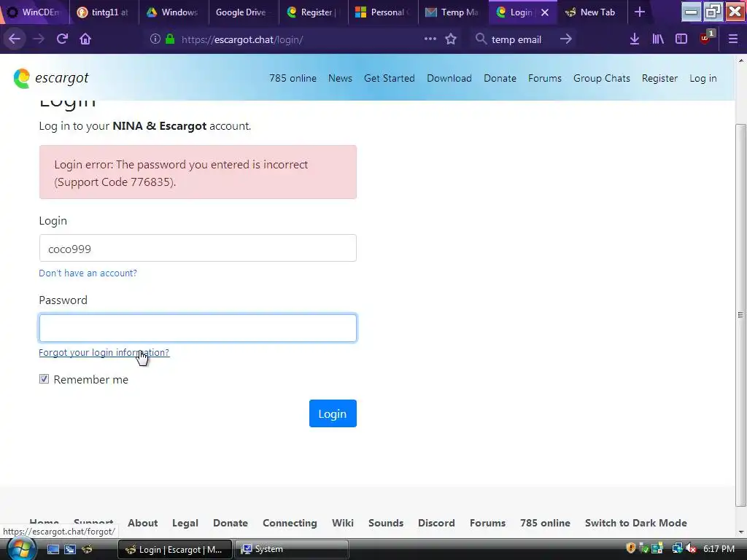747x560 pixels.
Task: Click 785 online in top navigation
Action: [x=293, y=78]
